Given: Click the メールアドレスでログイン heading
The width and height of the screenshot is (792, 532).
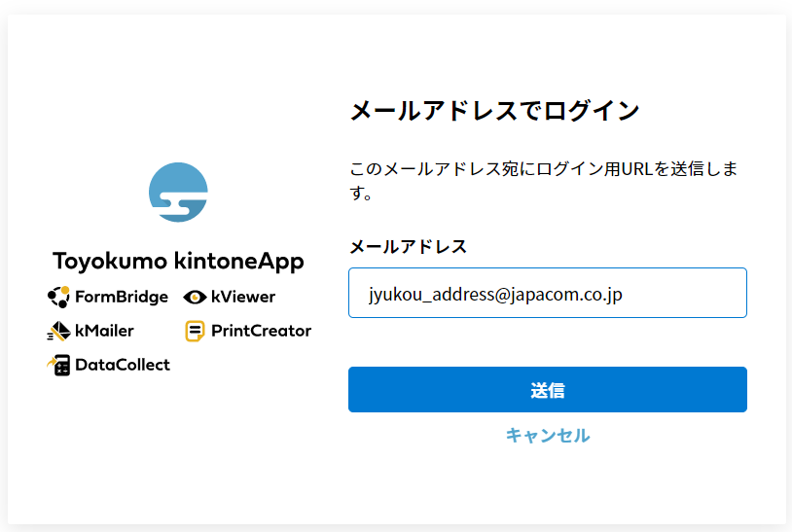Looking at the screenshot, I should click(x=495, y=111).
